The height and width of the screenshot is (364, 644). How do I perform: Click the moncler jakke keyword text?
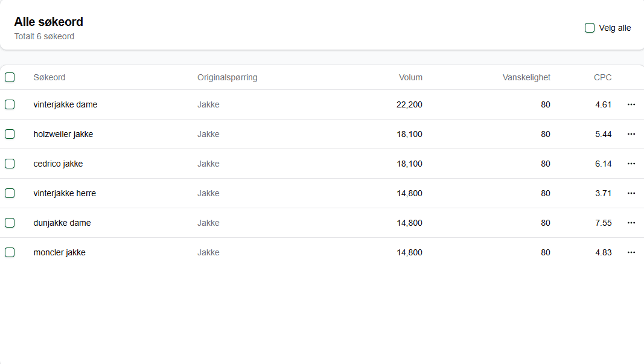[59, 252]
